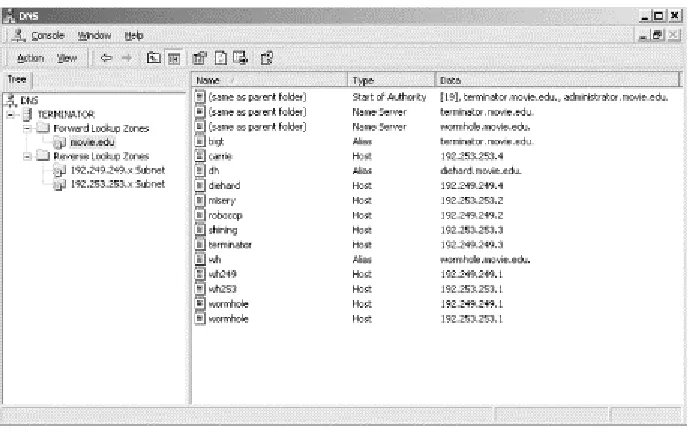Click the 192.253.253.2 data value
This screenshot has height=432, width=688.
tap(472, 200)
